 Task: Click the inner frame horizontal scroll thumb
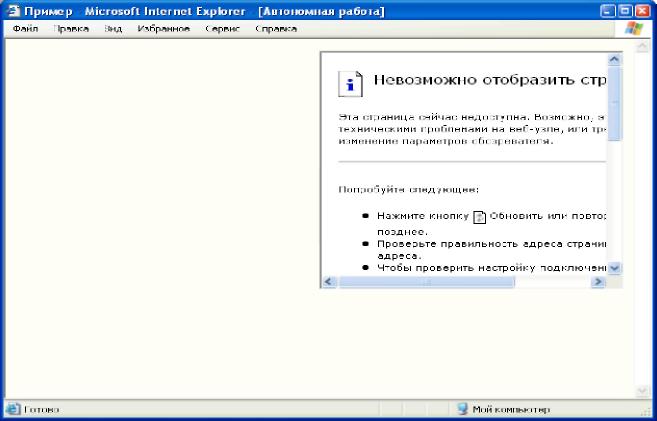[427, 282]
